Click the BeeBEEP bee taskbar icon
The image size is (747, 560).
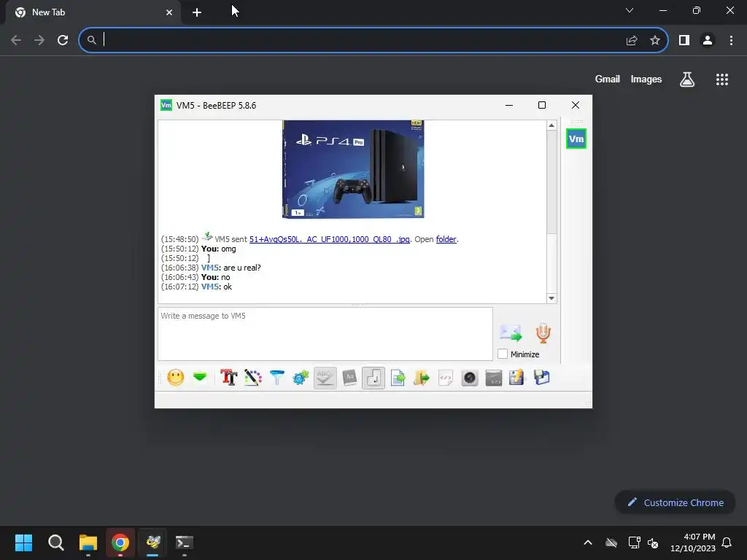(152, 542)
